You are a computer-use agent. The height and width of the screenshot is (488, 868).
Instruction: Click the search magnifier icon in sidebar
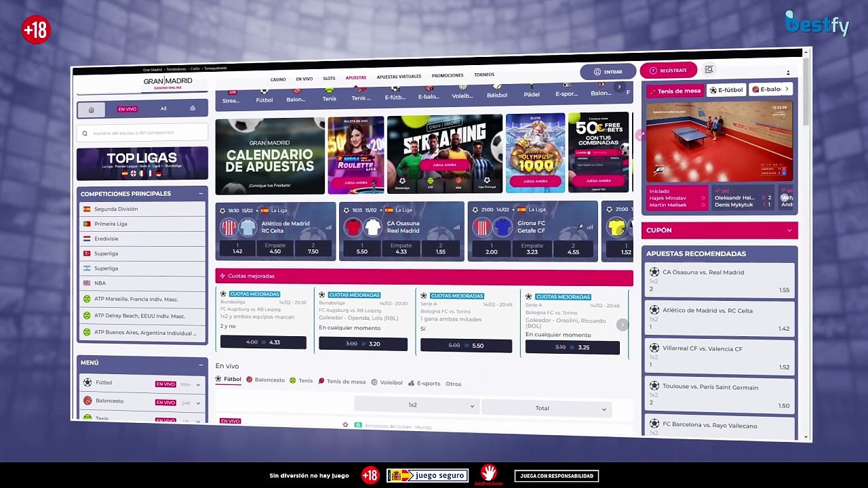pos(85,133)
